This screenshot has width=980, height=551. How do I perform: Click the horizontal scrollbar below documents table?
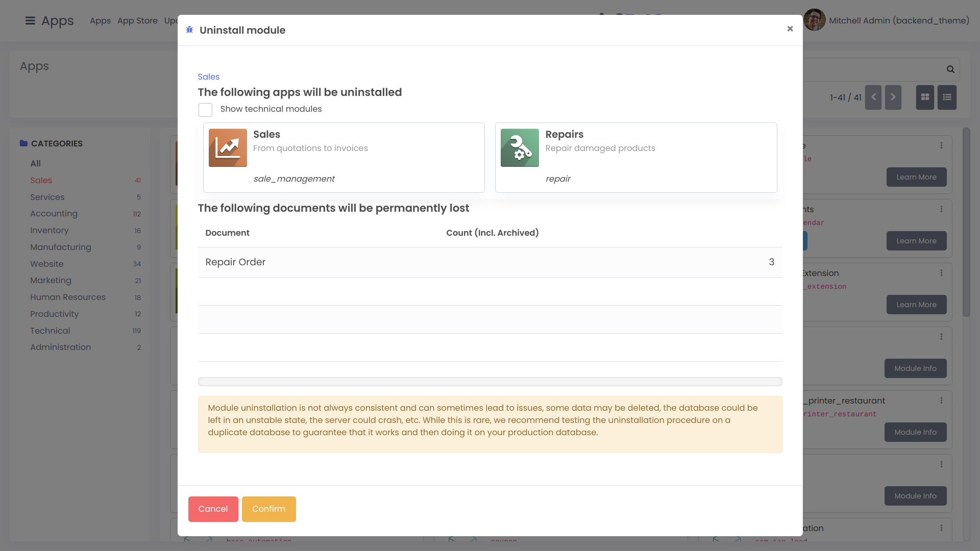[x=489, y=382]
